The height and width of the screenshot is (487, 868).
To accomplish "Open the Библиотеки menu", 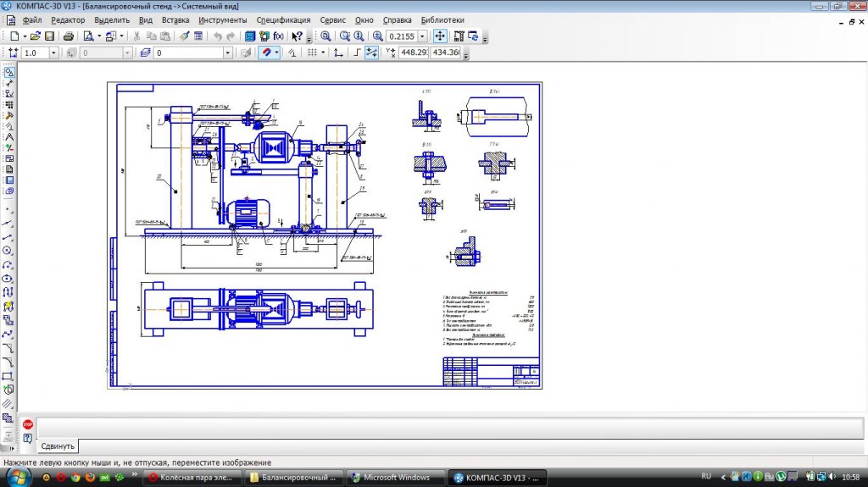I will (x=442, y=20).
